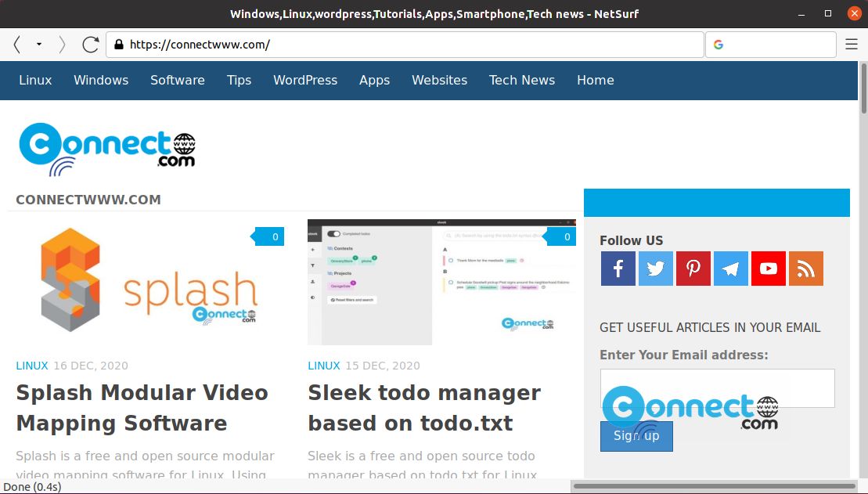Close the NetSurf window
868x494 pixels.
854,14
